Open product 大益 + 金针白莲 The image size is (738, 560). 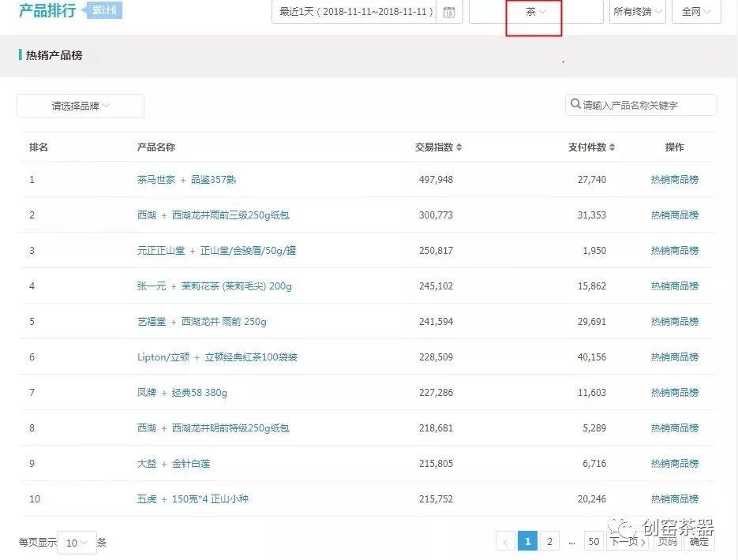coord(173,464)
